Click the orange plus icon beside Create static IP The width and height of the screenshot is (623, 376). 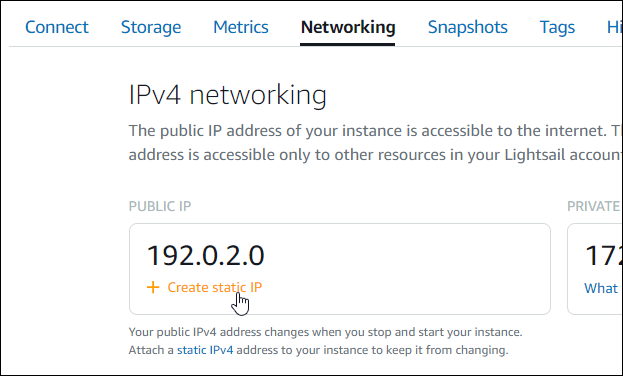153,287
